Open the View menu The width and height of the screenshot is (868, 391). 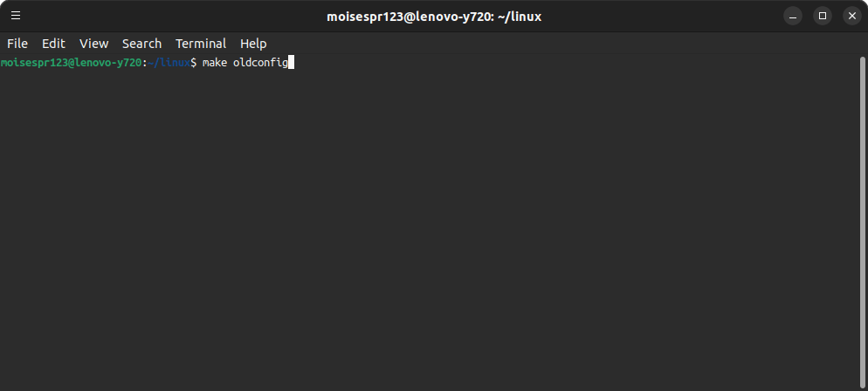(x=93, y=44)
